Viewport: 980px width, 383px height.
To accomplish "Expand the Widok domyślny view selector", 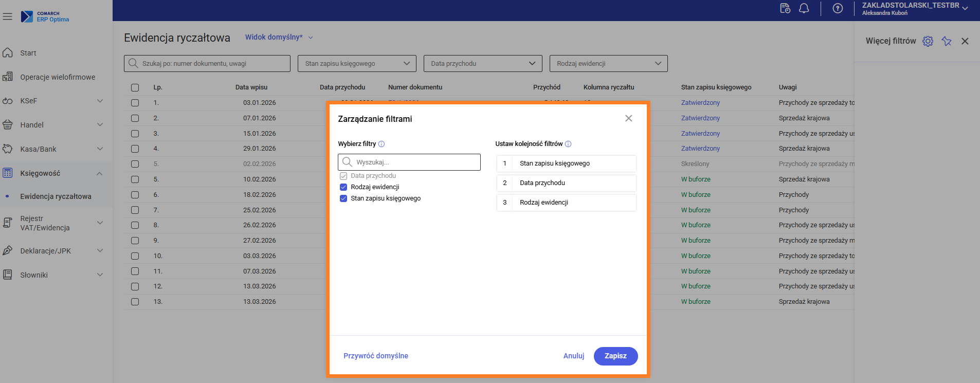I will coord(279,37).
